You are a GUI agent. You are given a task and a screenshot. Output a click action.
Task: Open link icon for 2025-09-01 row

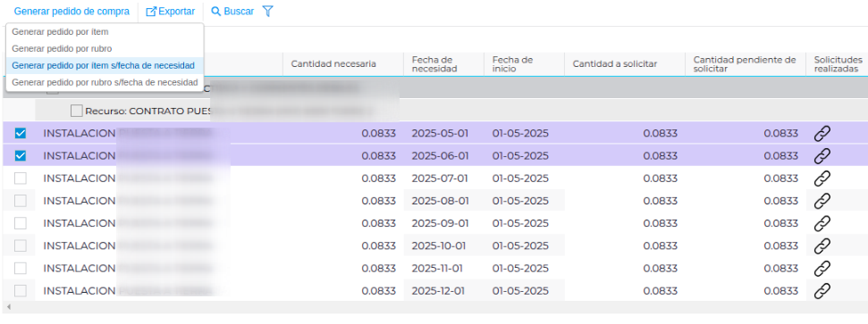click(x=822, y=223)
